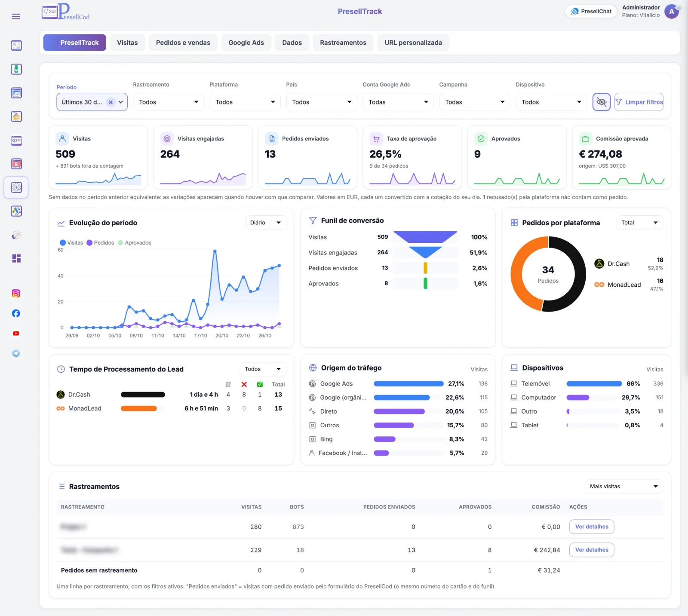The image size is (688, 616).
Task: Open the Diário interval dropdown
Action: (265, 223)
